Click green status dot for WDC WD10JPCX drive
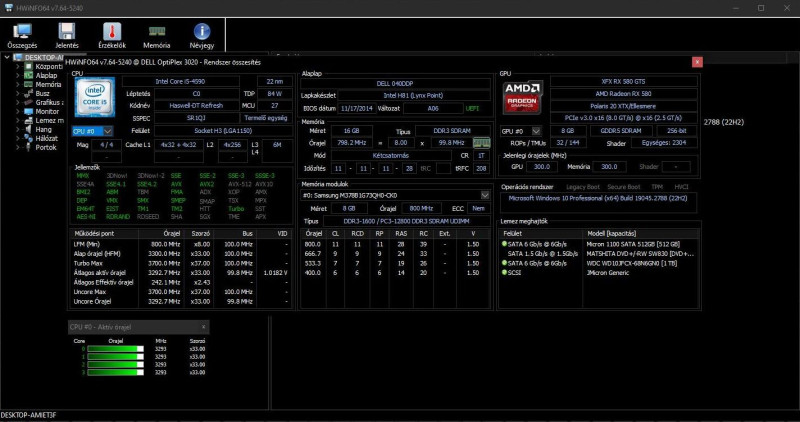 504,263
